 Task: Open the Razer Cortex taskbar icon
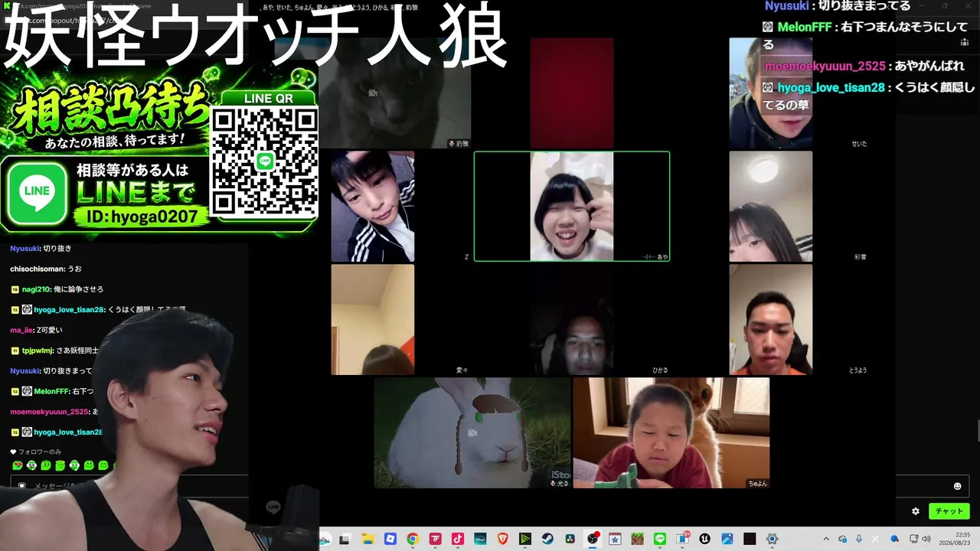(525, 539)
